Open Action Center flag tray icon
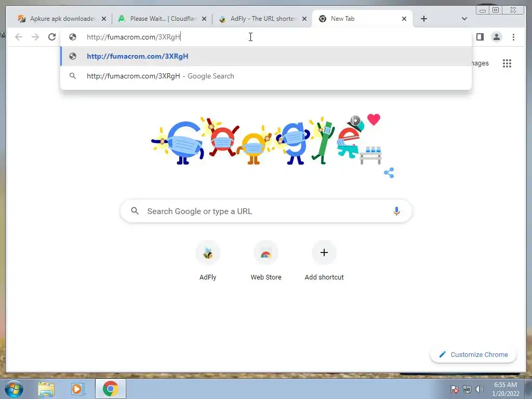The image size is (532, 399). (455, 389)
